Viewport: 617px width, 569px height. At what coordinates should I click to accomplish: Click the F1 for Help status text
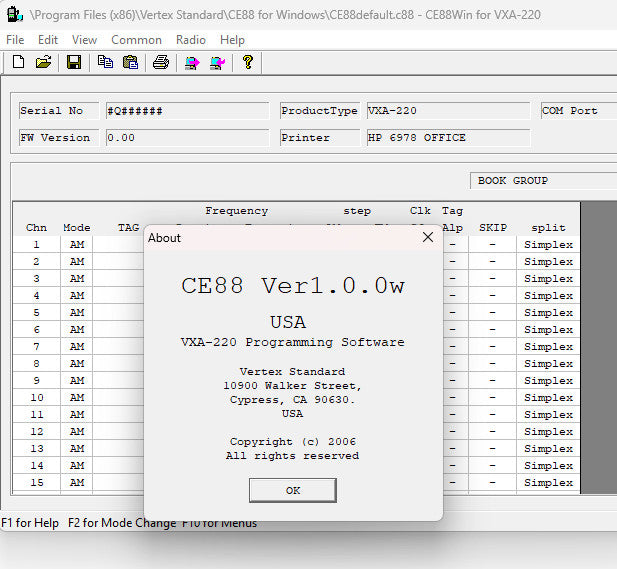pyautogui.click(x=30, y=523)
